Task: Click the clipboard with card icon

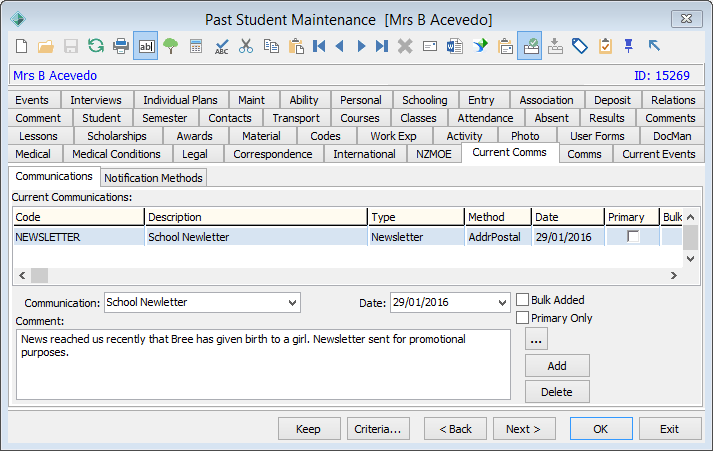Action: click(x=505, y=46)
